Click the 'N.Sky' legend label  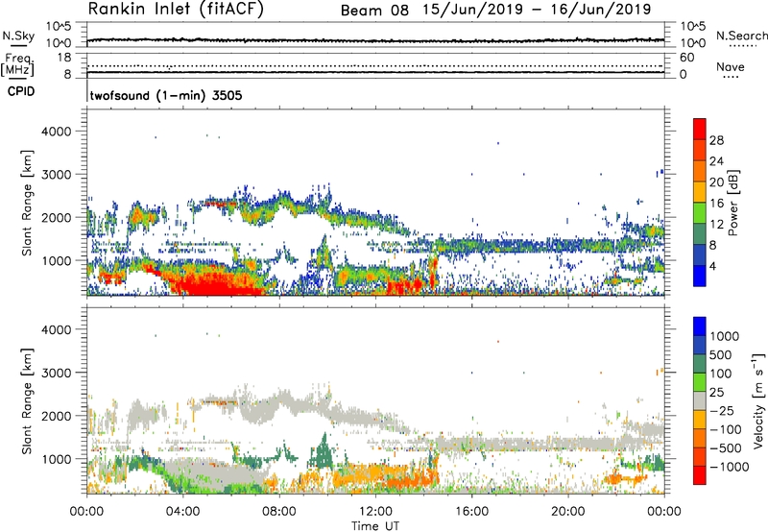point(18,36)
